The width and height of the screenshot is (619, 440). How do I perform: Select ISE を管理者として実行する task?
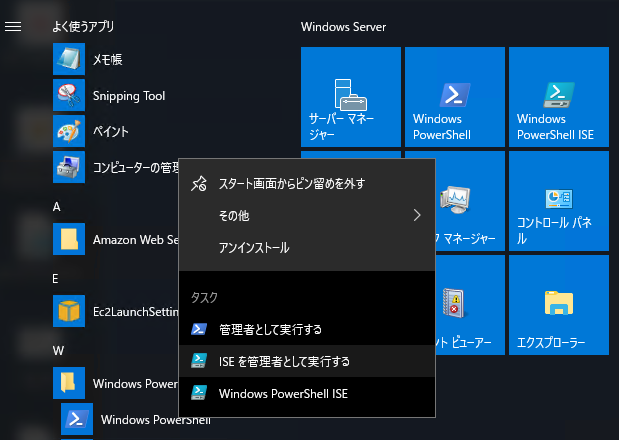pyautogui.click(x=307, y=361)
